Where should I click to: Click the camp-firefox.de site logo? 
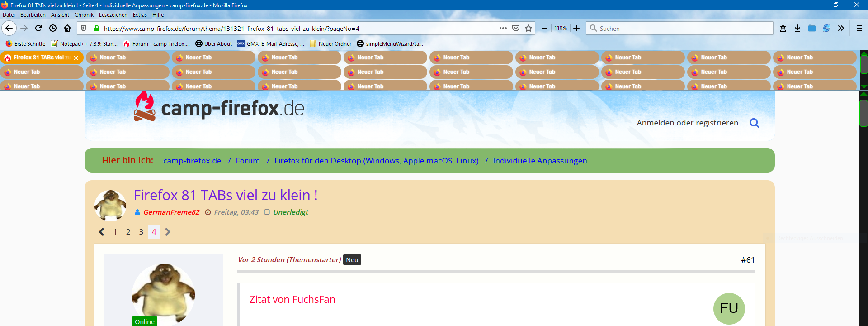click(219, 107)
